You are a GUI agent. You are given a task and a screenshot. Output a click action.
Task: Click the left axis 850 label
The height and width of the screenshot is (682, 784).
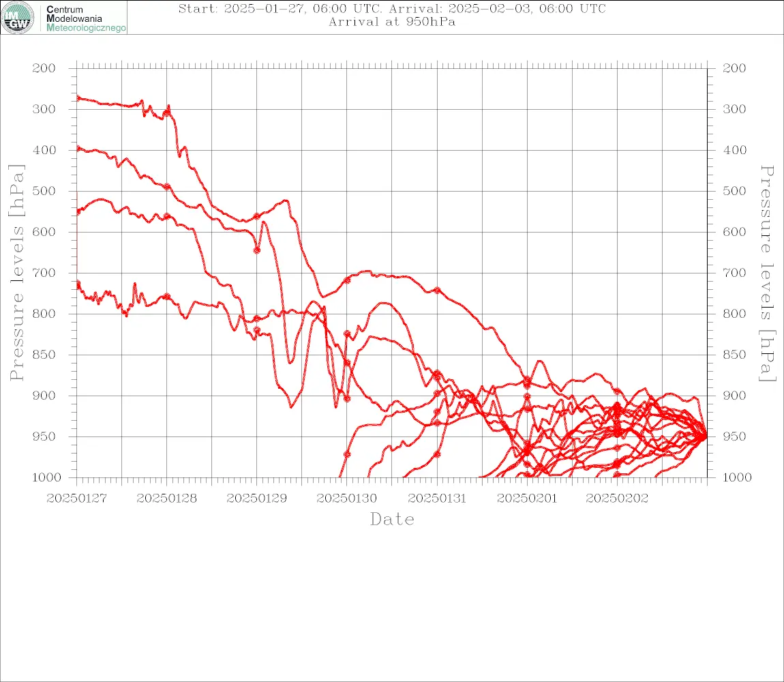click(x=44, y=355)
